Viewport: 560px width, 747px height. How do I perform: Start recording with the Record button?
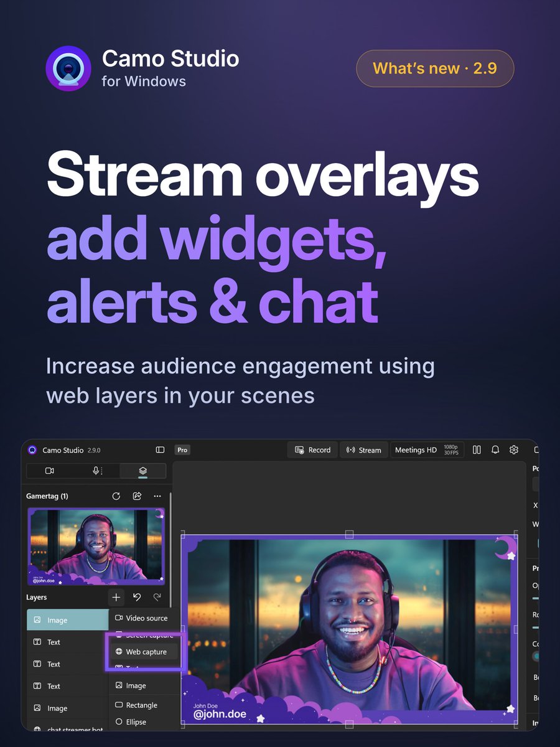coord(312,450)
